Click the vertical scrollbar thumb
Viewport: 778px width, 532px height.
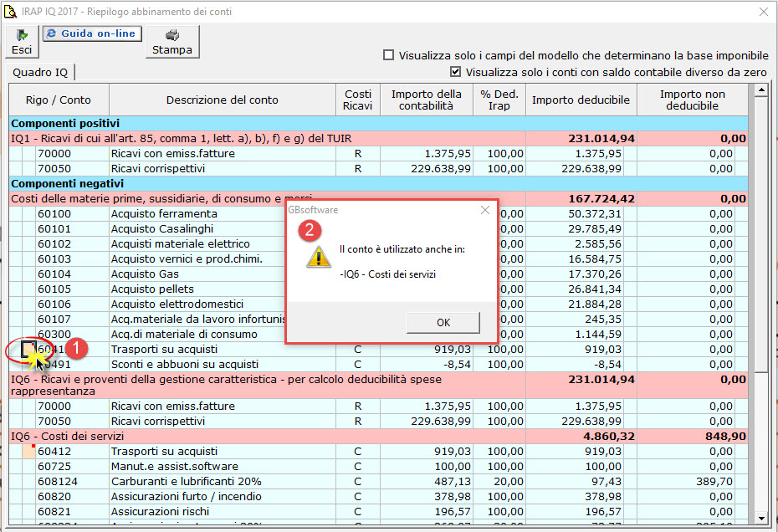coord(760,236)
